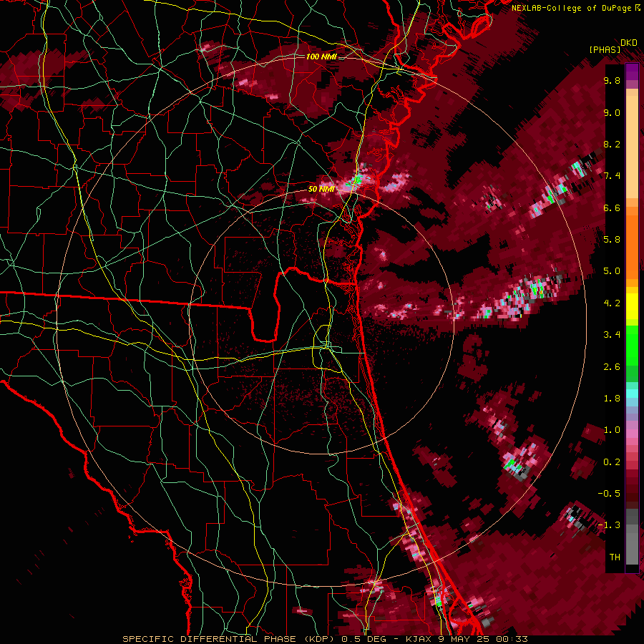Click the 1.0 scale value
This screenshot has height=644, width=644.
612,430
